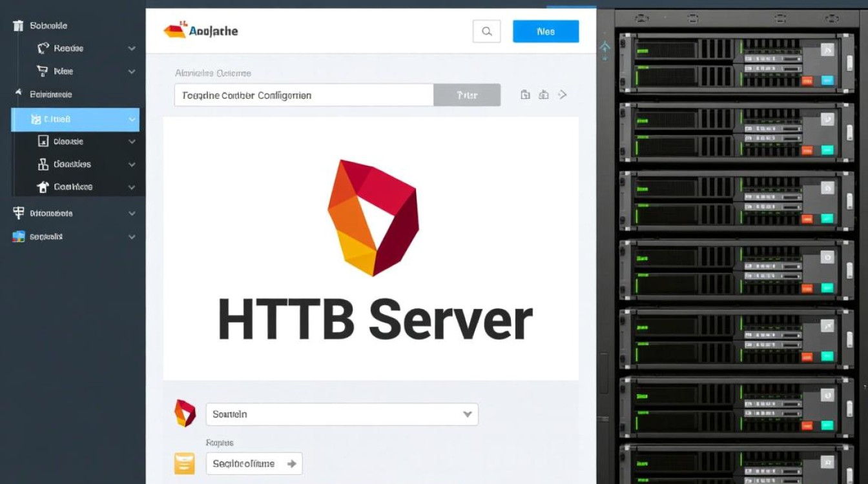Image resolution: width=868 pixels, height=484 pixels.
Task: Expand the highlighted blue sidebar item chevron
Action: (132, 119)
